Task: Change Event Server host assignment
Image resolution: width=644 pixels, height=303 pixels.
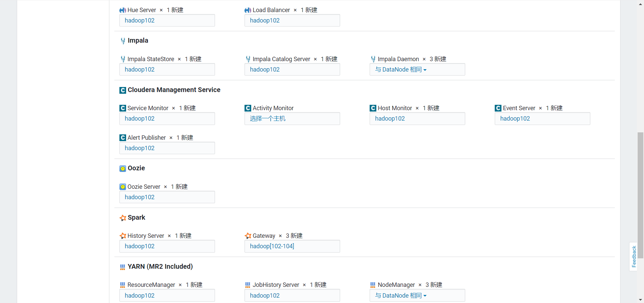Action: 542,119
